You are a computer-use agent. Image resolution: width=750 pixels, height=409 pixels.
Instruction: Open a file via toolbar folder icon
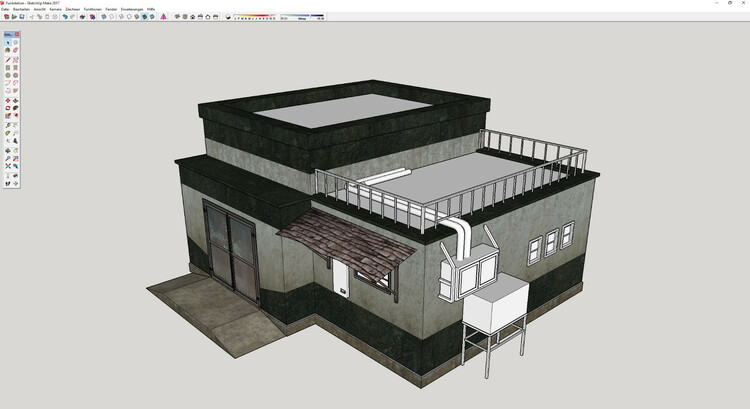pyautogui.click(x=14, y=17)
